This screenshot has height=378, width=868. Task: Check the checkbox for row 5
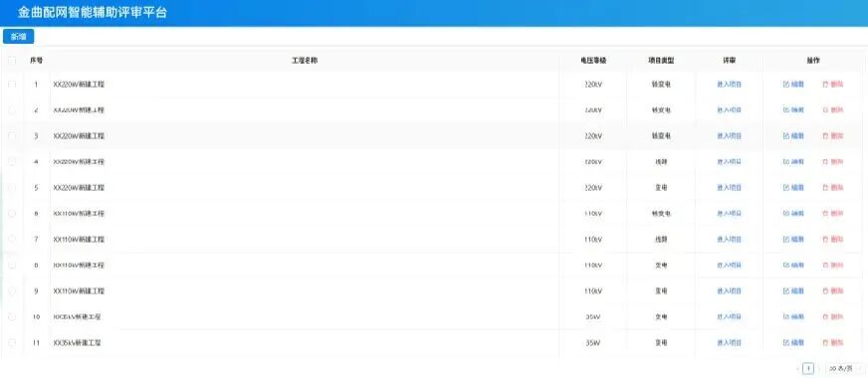[12, 188]
